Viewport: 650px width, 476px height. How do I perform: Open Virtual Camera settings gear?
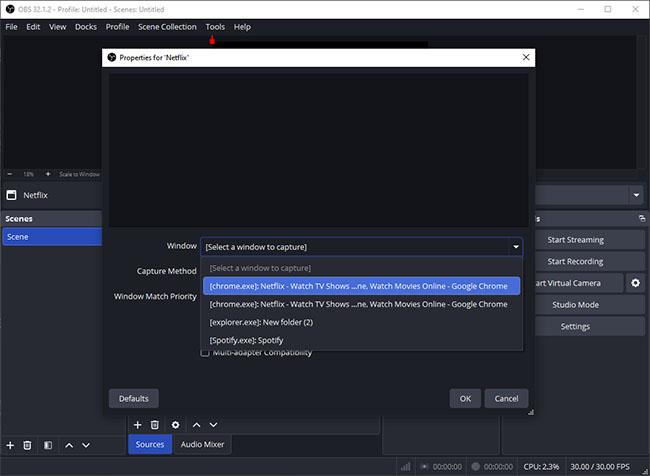click(635, 283)
